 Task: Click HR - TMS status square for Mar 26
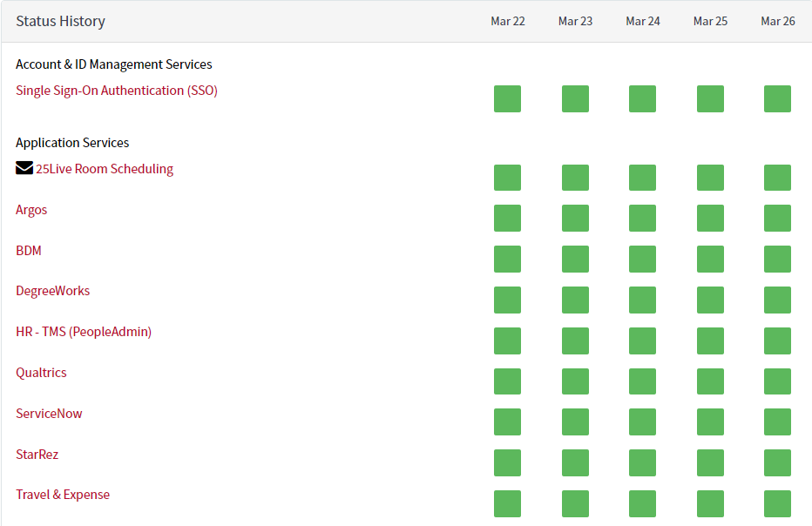(x=778, y=341)
